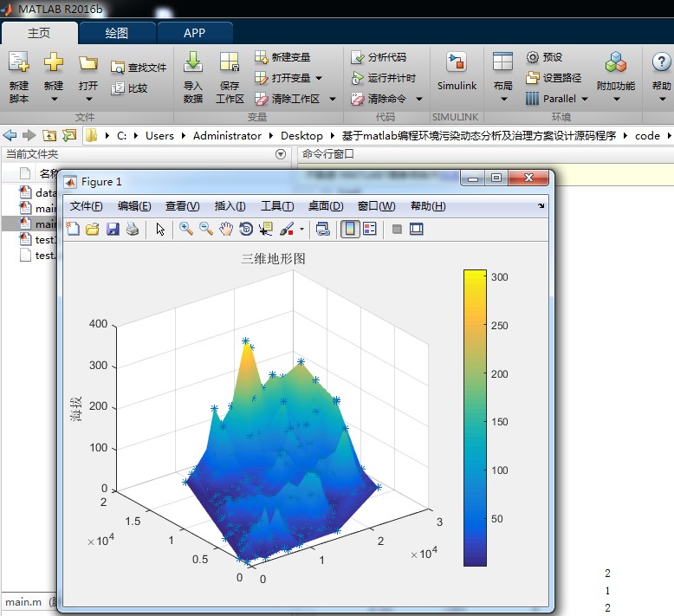The height and width of the screenshot is (616, 674).
Task: Click 分析代码 analyze code
Action: coord(379,56)
